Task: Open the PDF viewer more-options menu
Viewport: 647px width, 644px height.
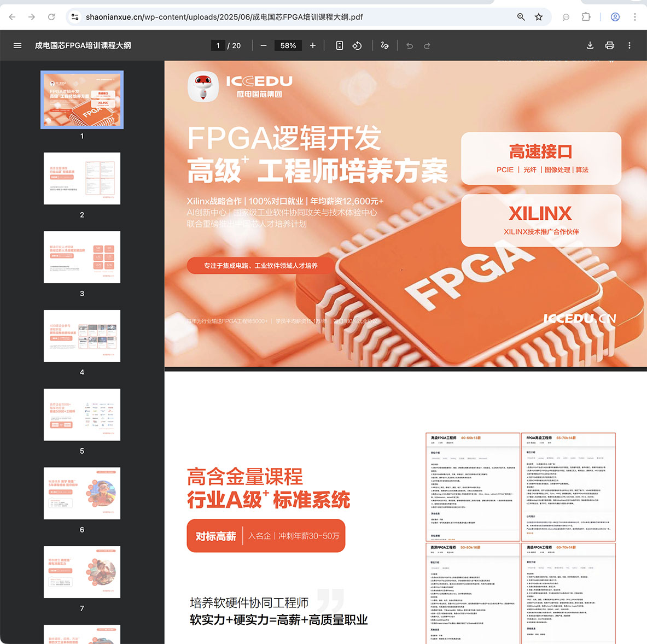Action: click(x=629, y=45)
